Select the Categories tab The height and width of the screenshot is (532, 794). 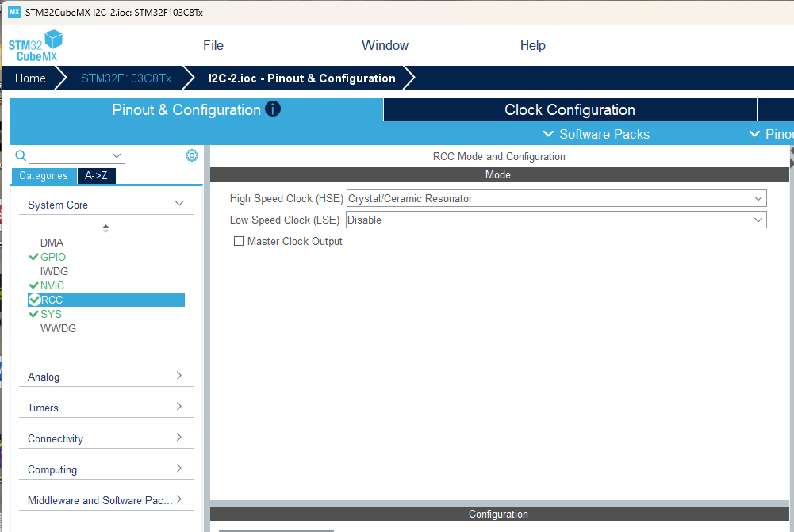(44, 176)
